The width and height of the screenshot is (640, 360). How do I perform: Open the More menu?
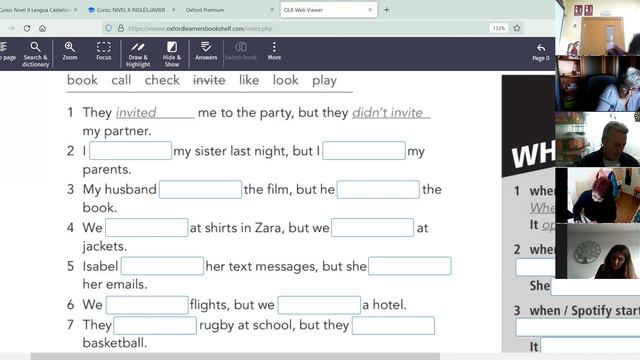274,51
